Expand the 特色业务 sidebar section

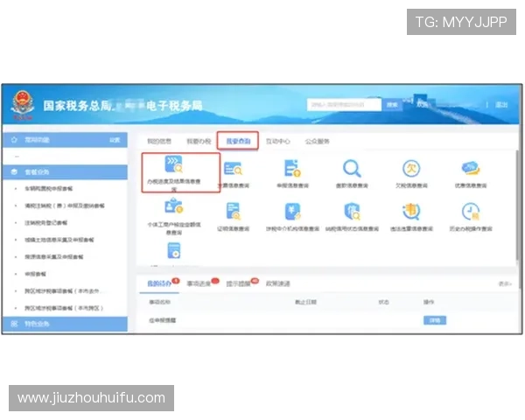(x=65, y=324)
